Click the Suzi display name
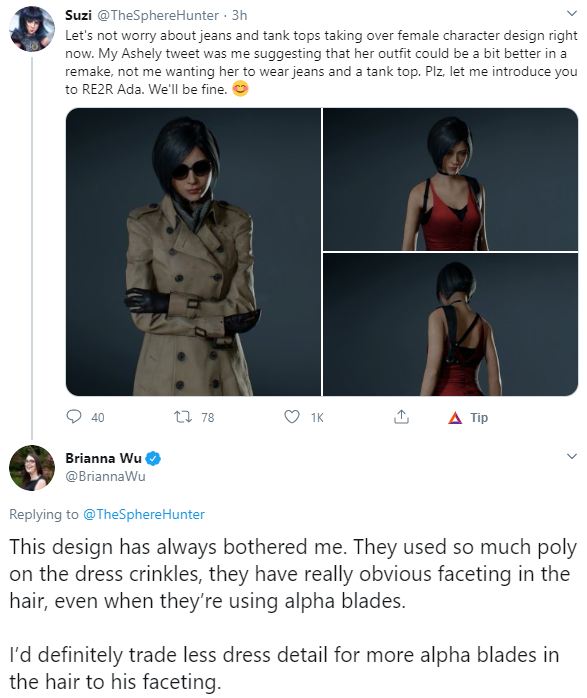Viewport: 587px width, 698px height. 78,15
